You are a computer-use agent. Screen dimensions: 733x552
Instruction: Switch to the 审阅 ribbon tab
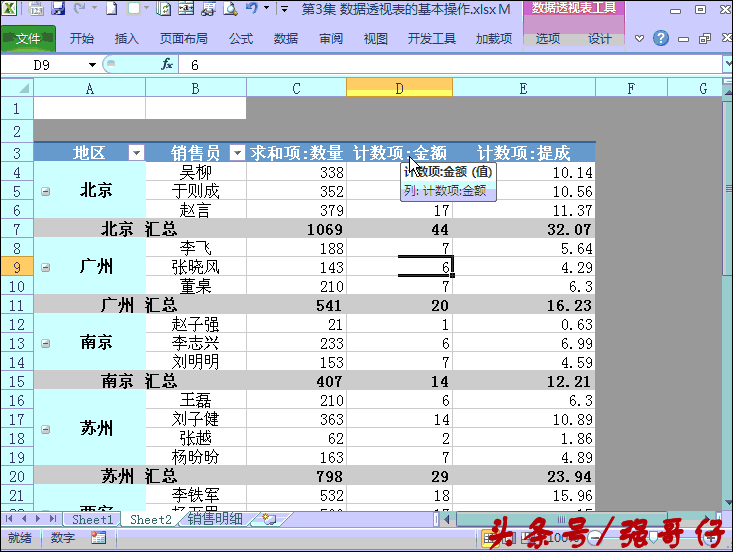331,38
